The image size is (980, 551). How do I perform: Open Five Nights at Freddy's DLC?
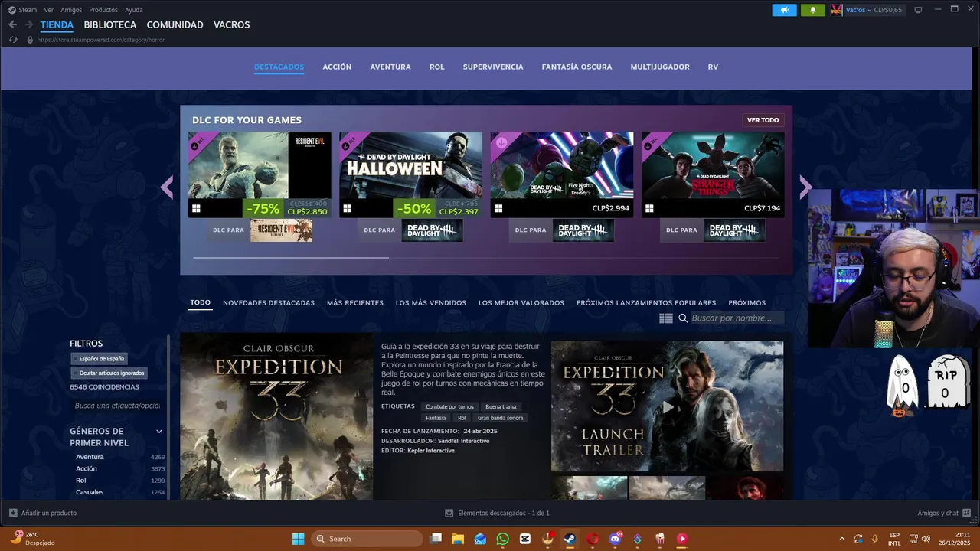(x=562, y=174)
